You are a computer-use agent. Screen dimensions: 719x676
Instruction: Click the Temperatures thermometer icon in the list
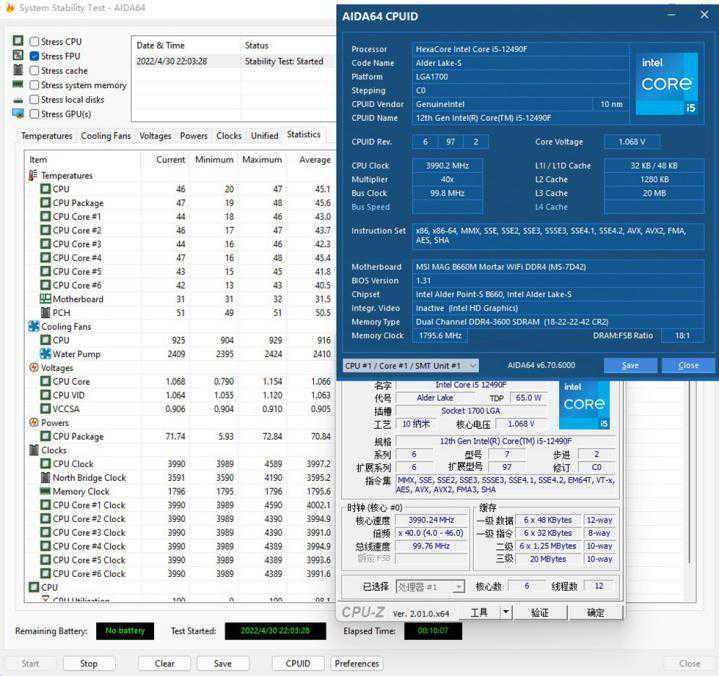pyautogui.click(x=33, y=175)
